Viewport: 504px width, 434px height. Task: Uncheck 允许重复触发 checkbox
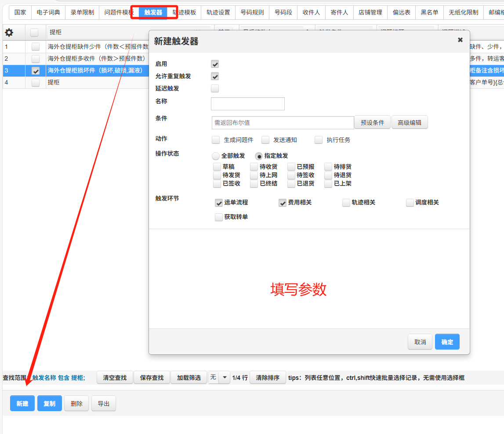click(215, 77)
